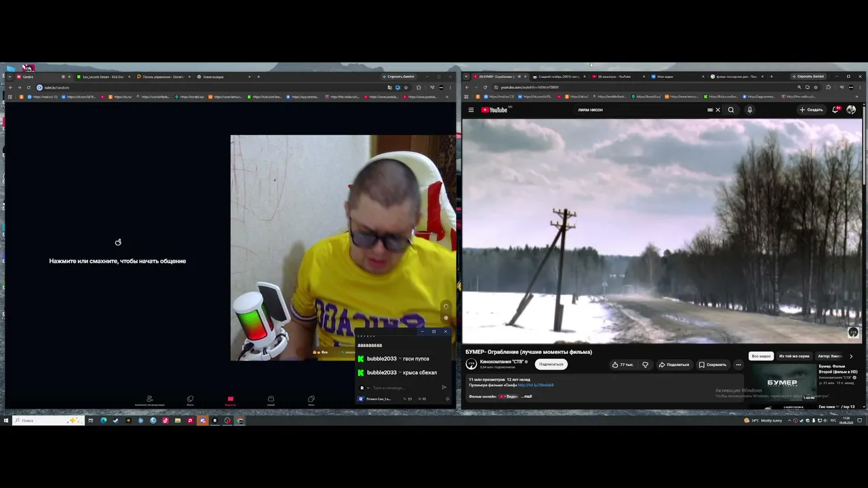Open on-screen keyboard in YouTube search
868x488 pixels.
point(709,110)
